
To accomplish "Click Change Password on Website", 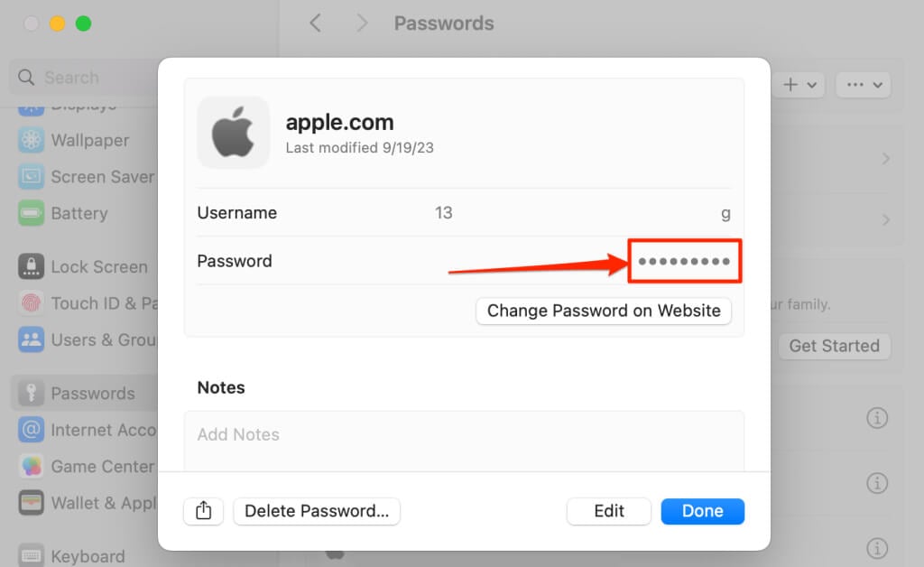I will pos(604,311).
